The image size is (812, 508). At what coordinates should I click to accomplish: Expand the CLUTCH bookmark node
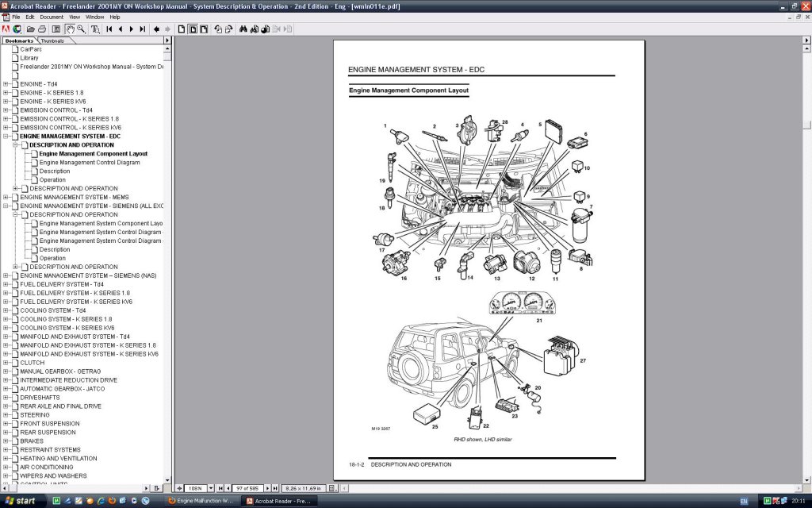[x=6, y=363]
